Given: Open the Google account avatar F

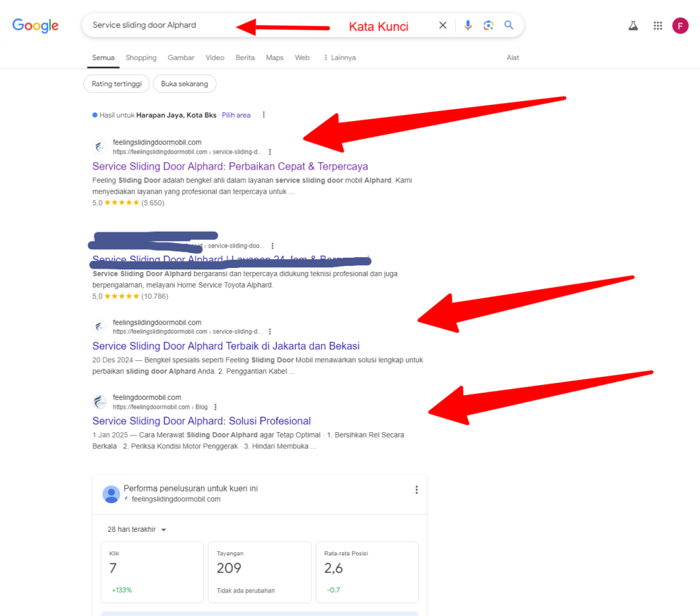Looking at the screenshot, I should click(x=680, y=26).
